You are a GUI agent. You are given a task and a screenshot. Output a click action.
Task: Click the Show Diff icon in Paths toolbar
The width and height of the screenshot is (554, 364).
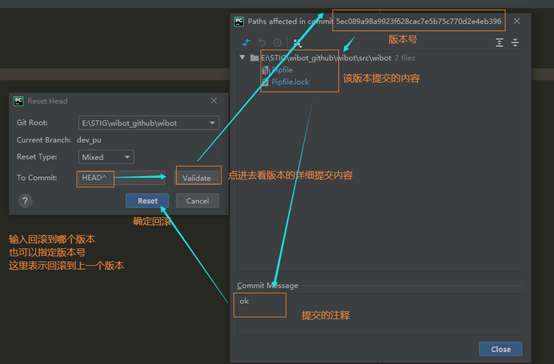coord(246,43)
